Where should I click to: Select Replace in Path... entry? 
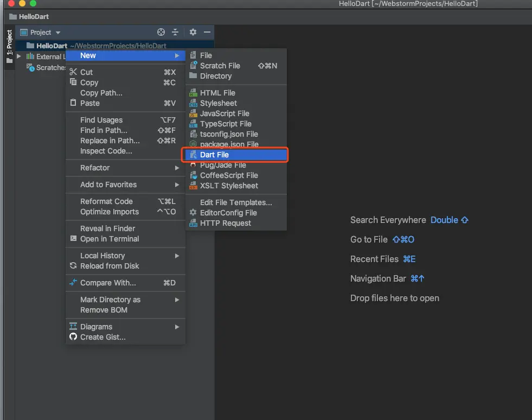(125, 141)
